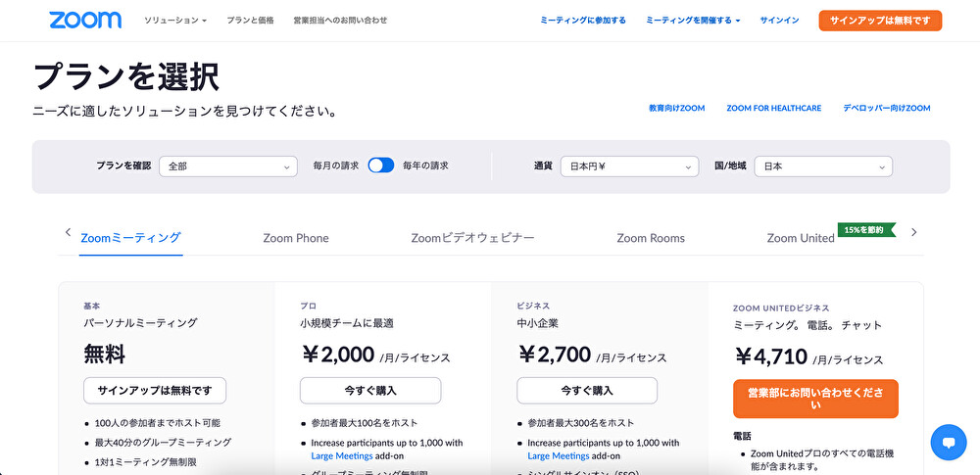980x475 pixels.
Task: Open Large Meetings link in ビジネス plan
Action: 559,455
